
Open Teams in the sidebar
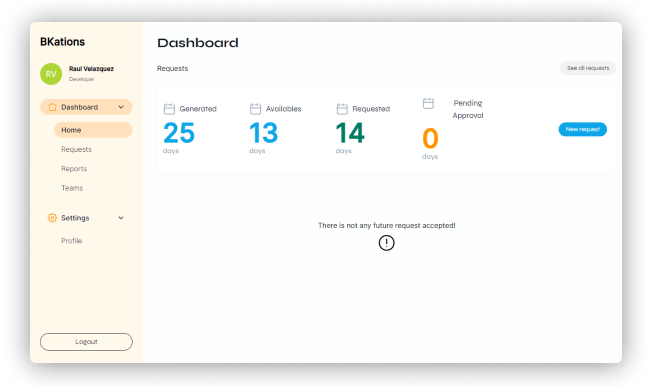pos(72,188)
